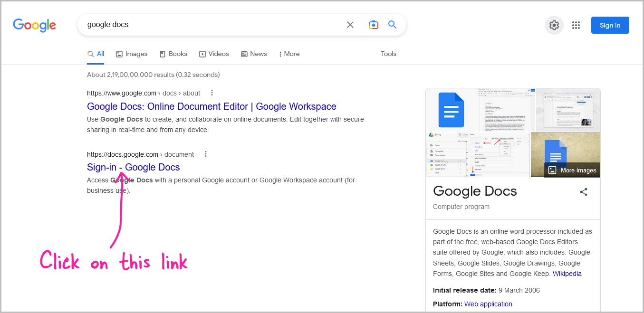Image resolution: width=644 pixels, height=313 pixels.
Task: Click the Initial release date label
Action: (x=465, y=290)
